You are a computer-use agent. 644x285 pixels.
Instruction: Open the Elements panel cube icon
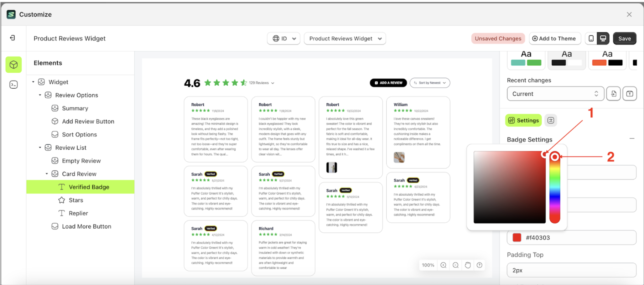(13, 65)
